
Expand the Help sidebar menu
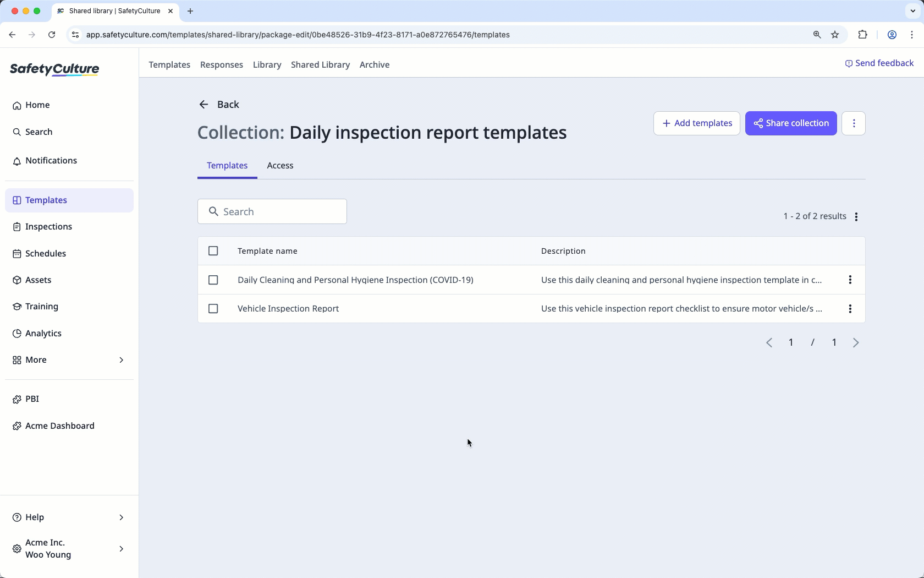[x=69, y=517]
